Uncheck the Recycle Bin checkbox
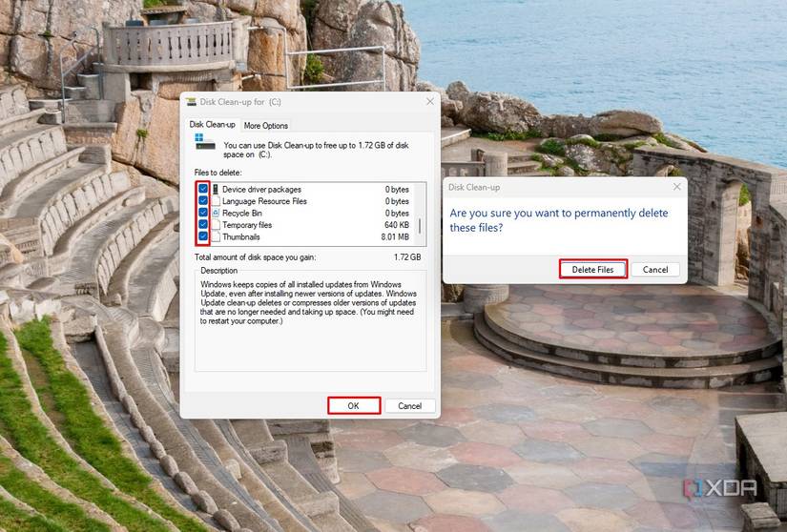Viewport: 787px width, 532px height. tap(203, 213)
